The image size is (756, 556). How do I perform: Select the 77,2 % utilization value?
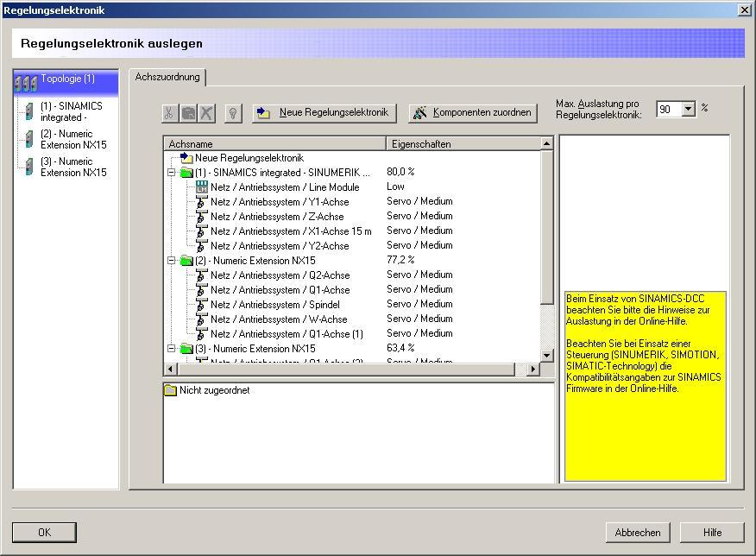point(400,260)
